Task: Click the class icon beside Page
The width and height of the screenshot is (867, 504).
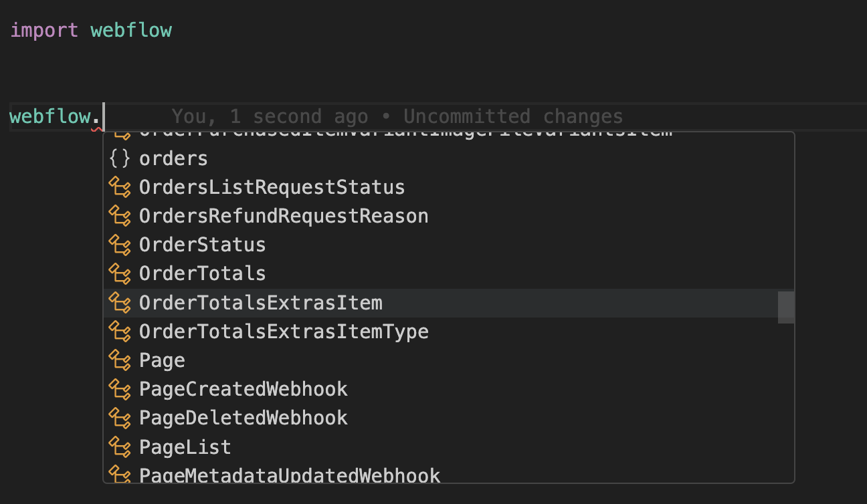Action: click(119, 360)
